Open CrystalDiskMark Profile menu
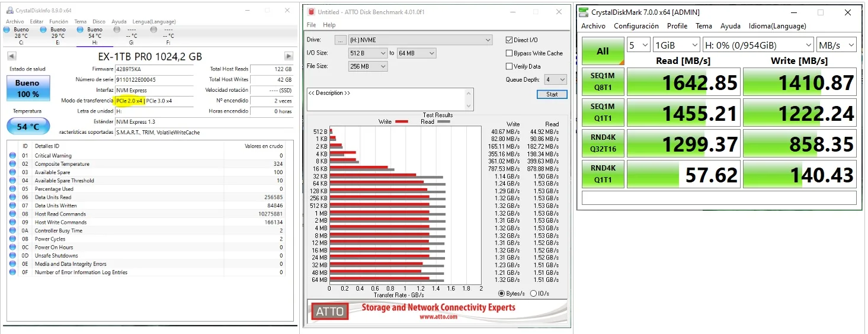 (677, 26)
